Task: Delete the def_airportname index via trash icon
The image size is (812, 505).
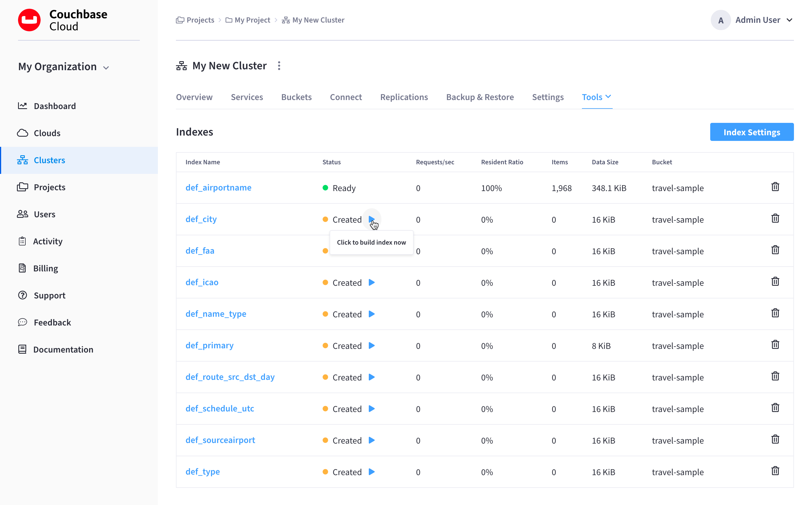Action: pos(775,187)
